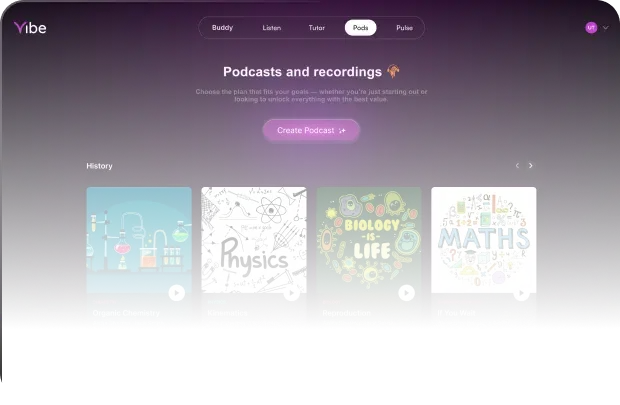Click the Vibe logo

[30, 28]
